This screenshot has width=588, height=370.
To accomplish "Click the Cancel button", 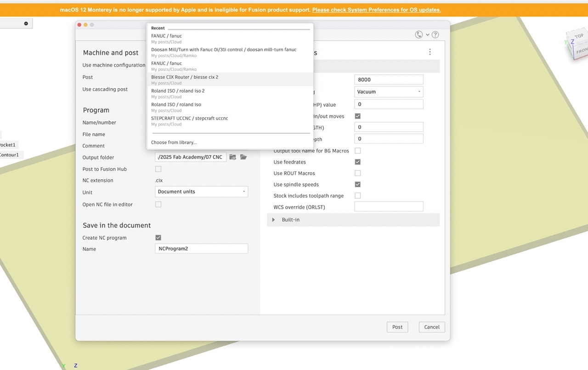I will click(432, 327).
